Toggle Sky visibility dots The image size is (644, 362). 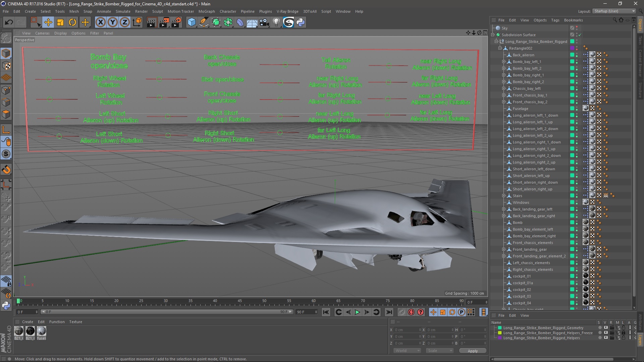click(x=577, y=28)
